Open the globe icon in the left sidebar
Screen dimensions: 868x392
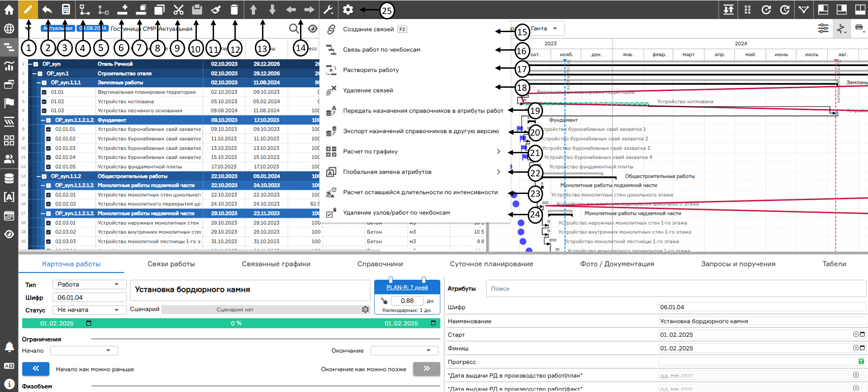click(x=9, y=29)
